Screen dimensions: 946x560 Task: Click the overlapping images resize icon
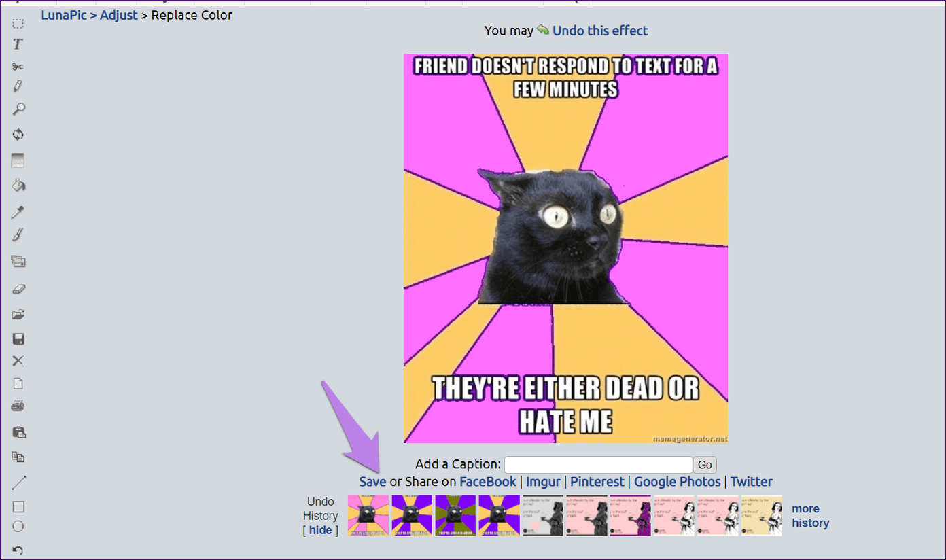tap(18, 261)
